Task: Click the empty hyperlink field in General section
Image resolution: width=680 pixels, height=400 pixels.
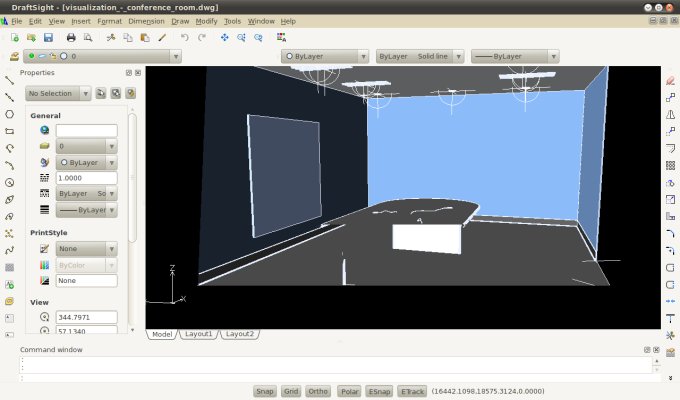Action: pyautogui.click(x=86, y=130)
